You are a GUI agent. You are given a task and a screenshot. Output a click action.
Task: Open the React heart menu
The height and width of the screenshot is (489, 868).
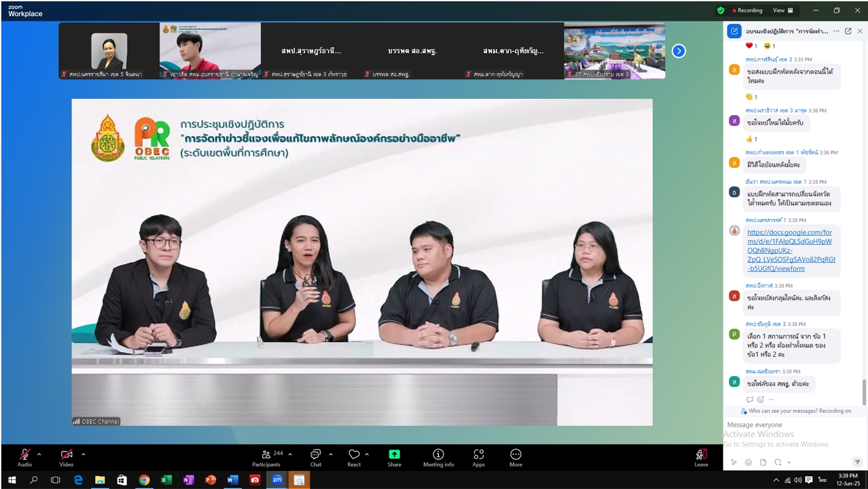point(354,458)
